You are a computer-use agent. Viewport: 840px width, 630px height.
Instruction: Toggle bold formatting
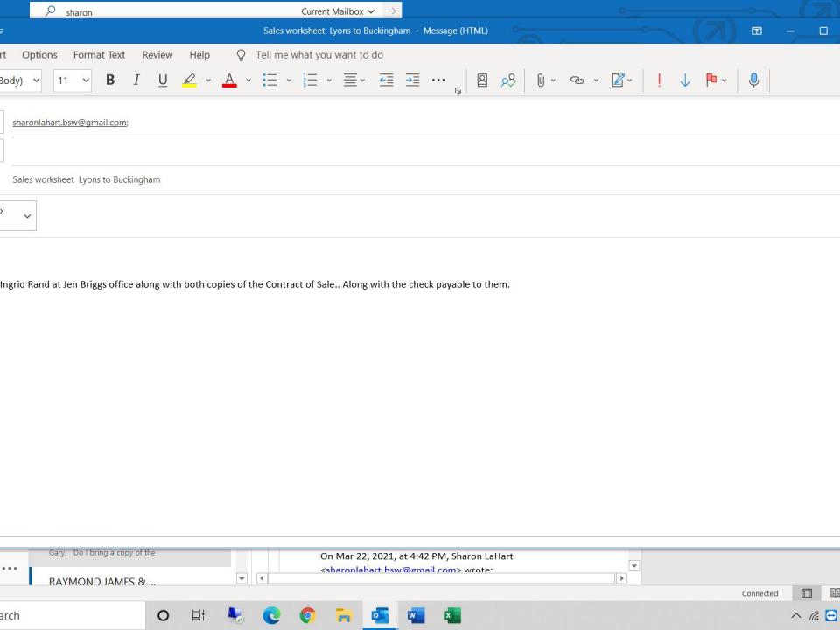(110, 80)
